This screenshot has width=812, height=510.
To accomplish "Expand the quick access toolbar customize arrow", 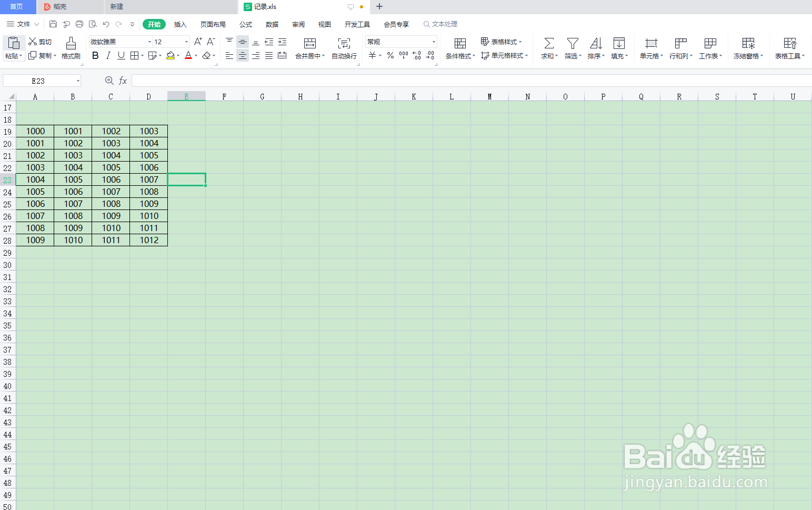I will tap(132, 24).
